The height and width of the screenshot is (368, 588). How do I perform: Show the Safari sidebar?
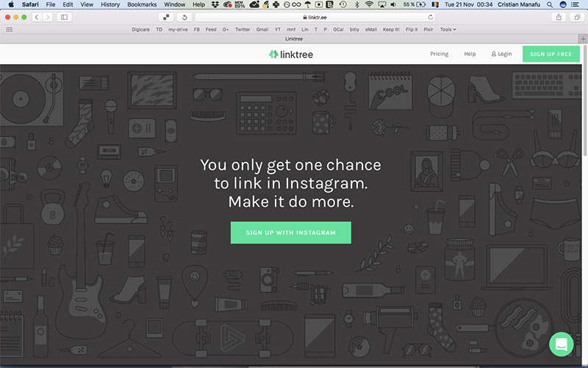(x=64, y=17)
